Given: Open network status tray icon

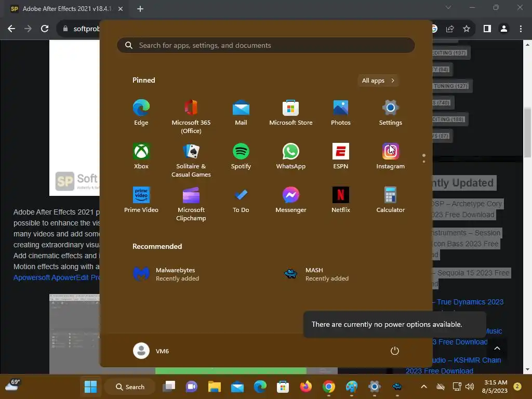Looking at the screenshot, I should click(457, 387).
